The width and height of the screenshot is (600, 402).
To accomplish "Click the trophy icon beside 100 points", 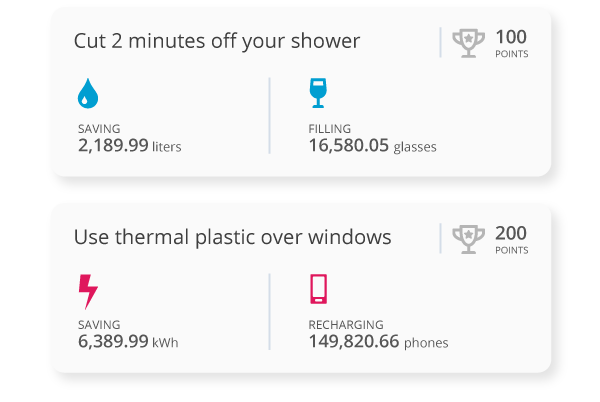I will (468, 43).
